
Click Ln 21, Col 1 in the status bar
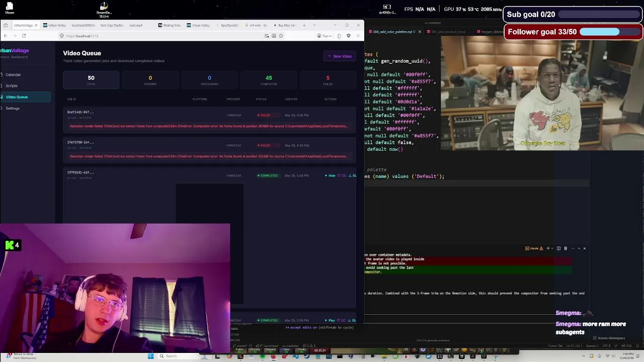point(574,346)
